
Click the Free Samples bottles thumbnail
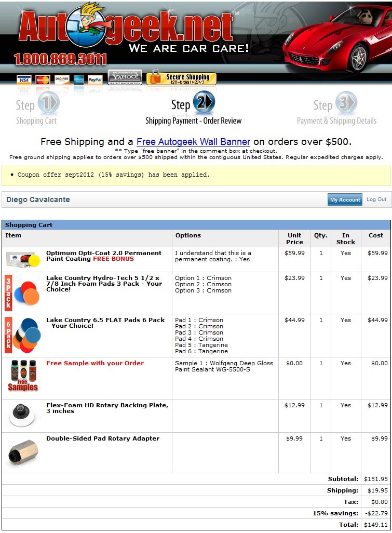(x=23, y=376)
